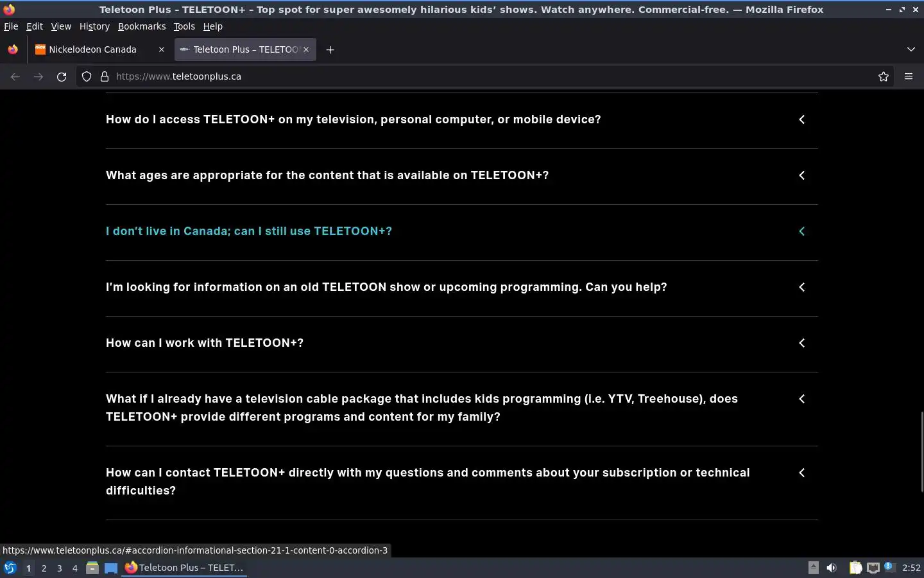The image size is (924, 578).
Task: Reload the current page
Action: [62, 76]
